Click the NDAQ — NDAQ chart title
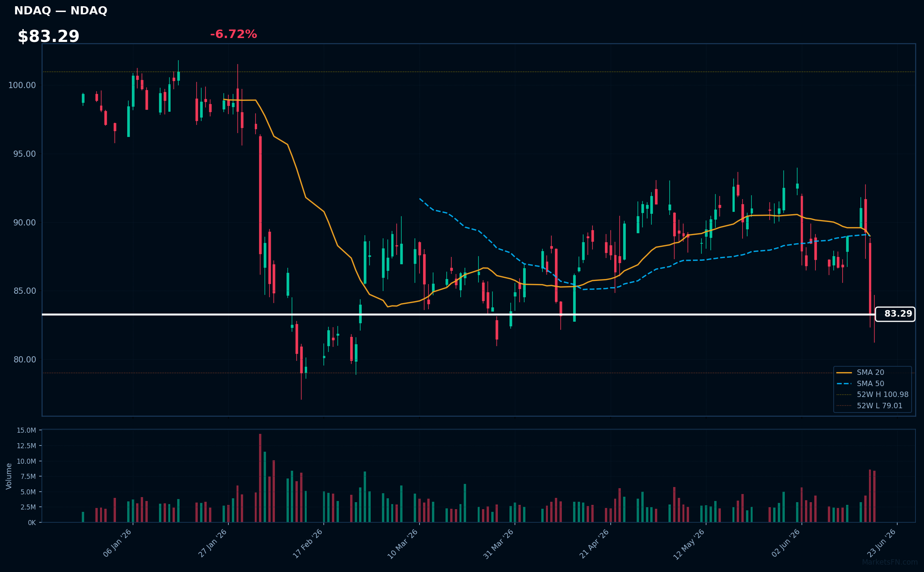The height and width of the screenshot is (572, 924). click(x=60, y=10)
